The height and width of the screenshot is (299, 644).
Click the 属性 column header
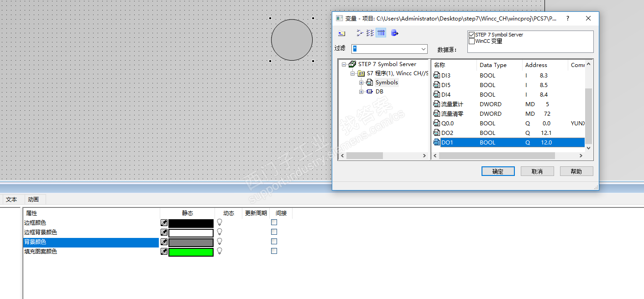[x=92, y=213]
